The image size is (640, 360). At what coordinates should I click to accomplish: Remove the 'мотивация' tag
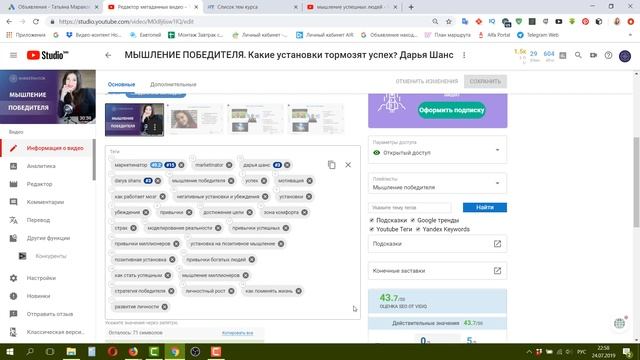(309, 181)
